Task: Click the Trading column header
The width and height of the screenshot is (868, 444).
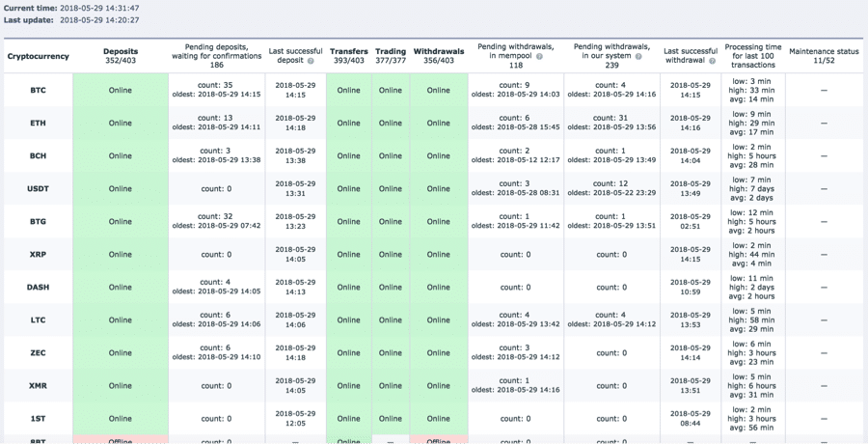Action: pos(391,51)
